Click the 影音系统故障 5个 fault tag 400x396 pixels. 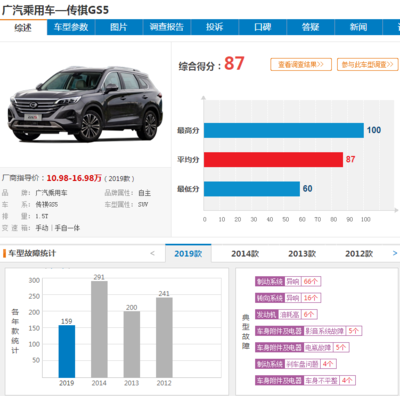[x=309, y=331]
